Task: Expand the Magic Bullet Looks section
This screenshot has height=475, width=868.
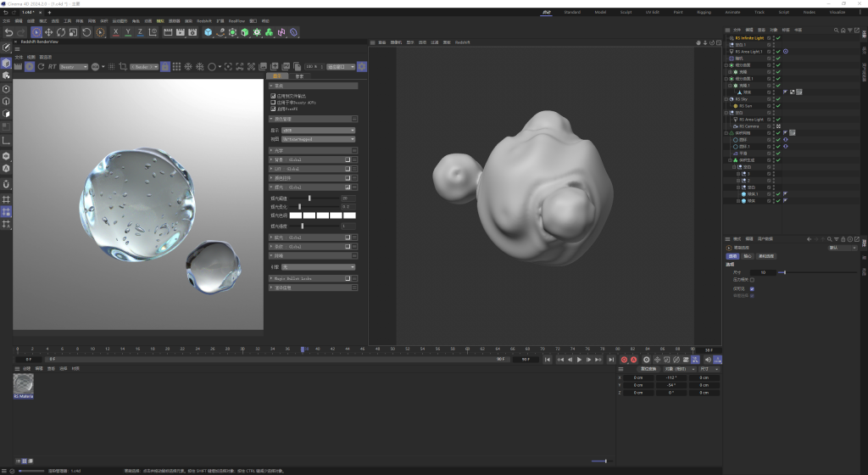Action: [271, 278]
